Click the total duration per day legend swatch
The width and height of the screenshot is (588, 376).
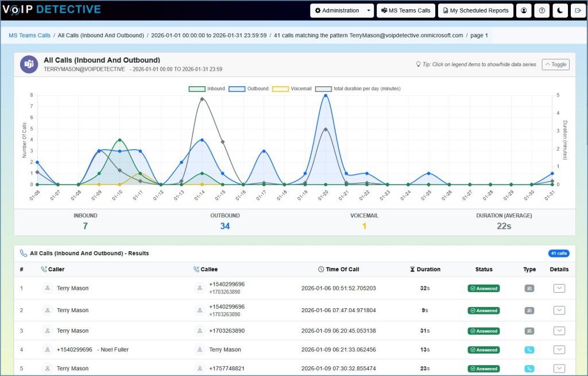(323, 89)
